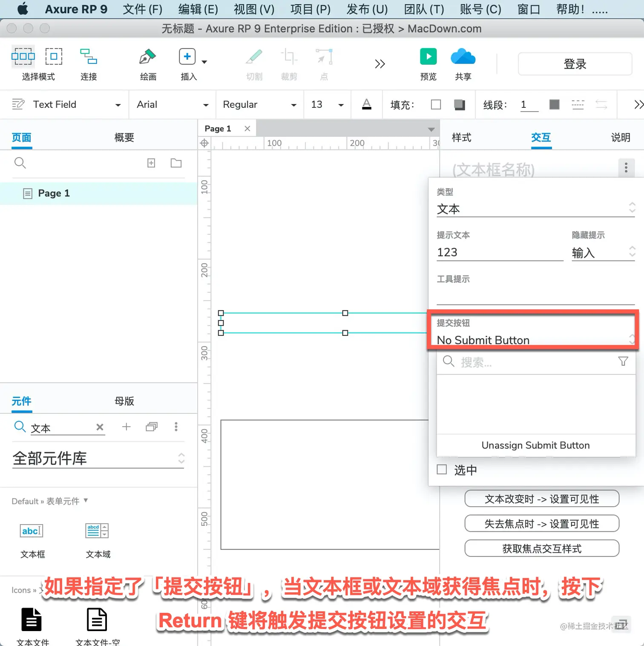This screenshot has width=644, height=646.
Task: Click the 登录 login button
Action: coord(575,64)
